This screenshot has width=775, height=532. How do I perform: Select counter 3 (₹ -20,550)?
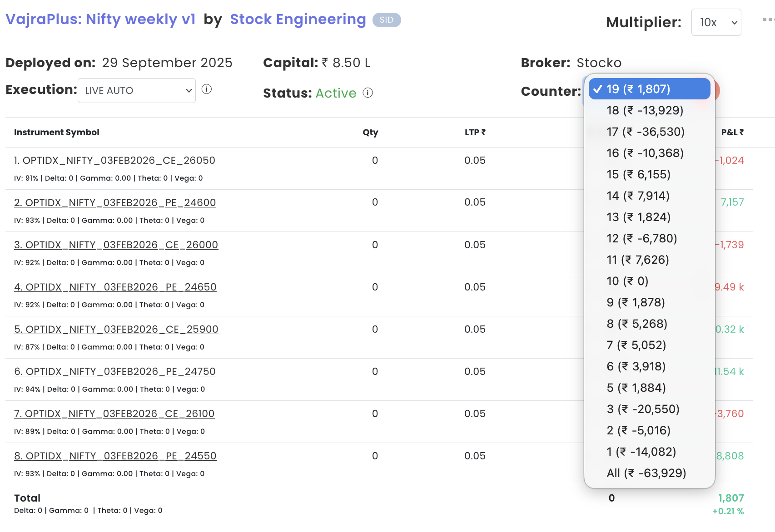[x=643, y=409]
